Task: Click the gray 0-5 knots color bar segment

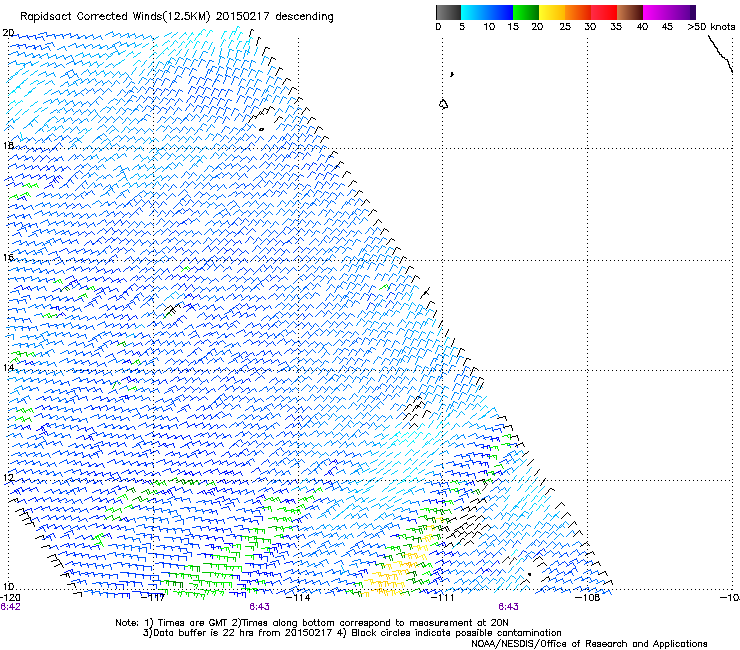Action: pos(448,12)
